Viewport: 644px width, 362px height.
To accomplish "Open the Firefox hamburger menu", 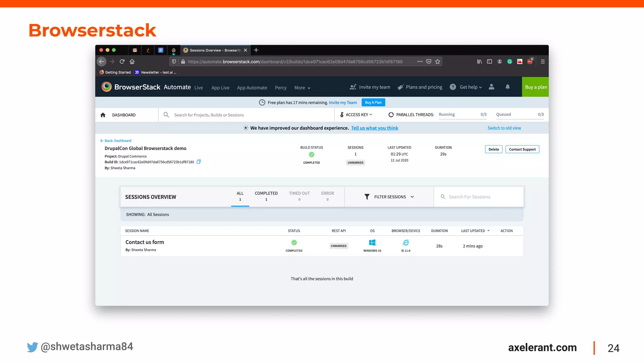I will [543, 62].
